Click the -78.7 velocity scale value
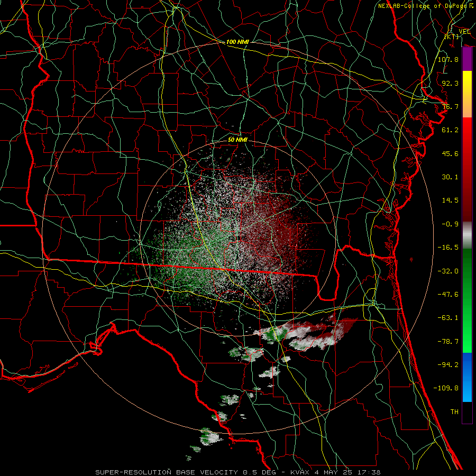The width and height of the screenshot is (476, 476). click(448, 342)
